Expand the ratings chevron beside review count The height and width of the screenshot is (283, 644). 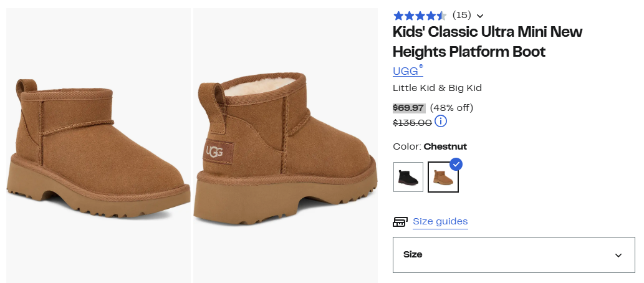479,16
